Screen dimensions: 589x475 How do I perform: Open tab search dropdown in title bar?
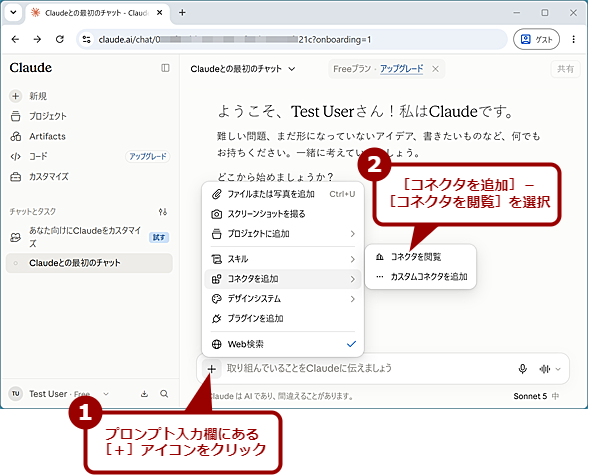point(13,12)
